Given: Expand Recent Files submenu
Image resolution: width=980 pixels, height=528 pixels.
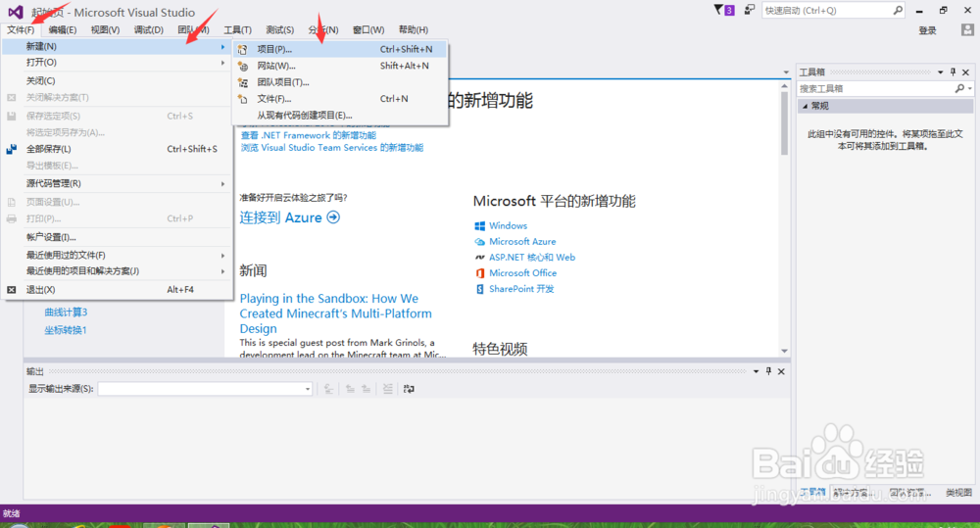Looking at the screenshot, I should [x=117, y=255].
